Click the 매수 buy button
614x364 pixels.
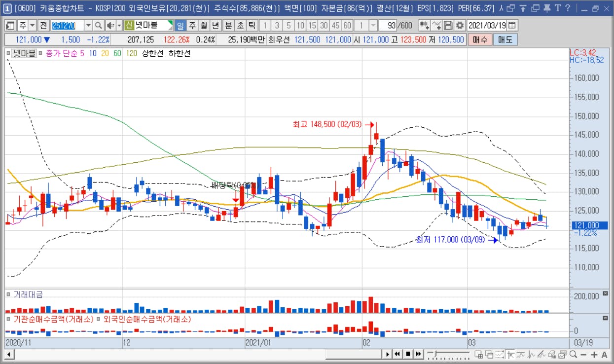point(480,40)
